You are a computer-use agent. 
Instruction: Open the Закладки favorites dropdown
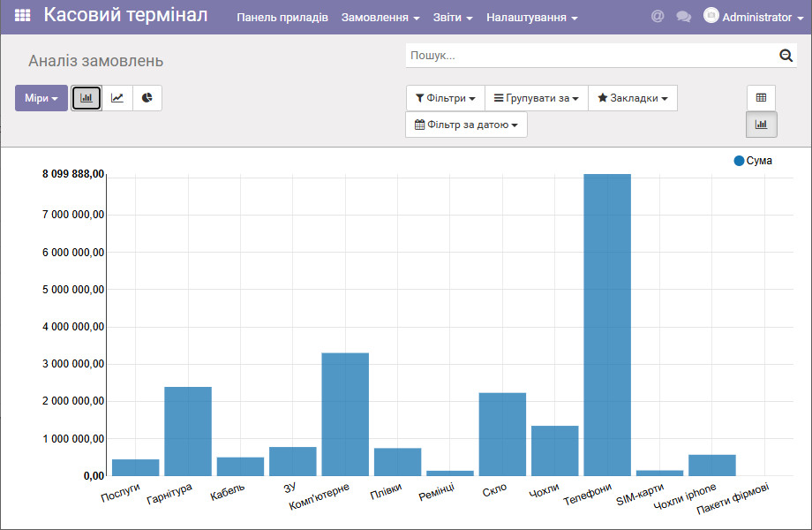[x=632, y=98]
